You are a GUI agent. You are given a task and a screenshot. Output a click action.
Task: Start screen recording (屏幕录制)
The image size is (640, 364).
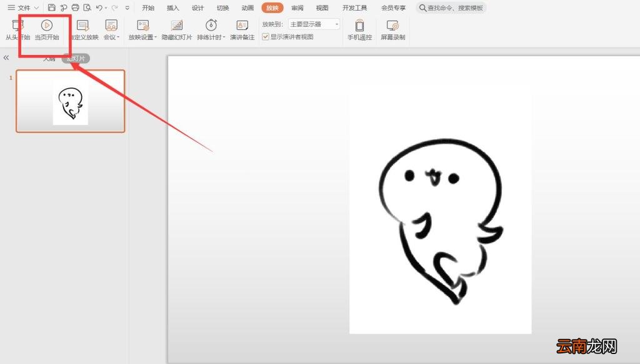click(x=392, y=30)
